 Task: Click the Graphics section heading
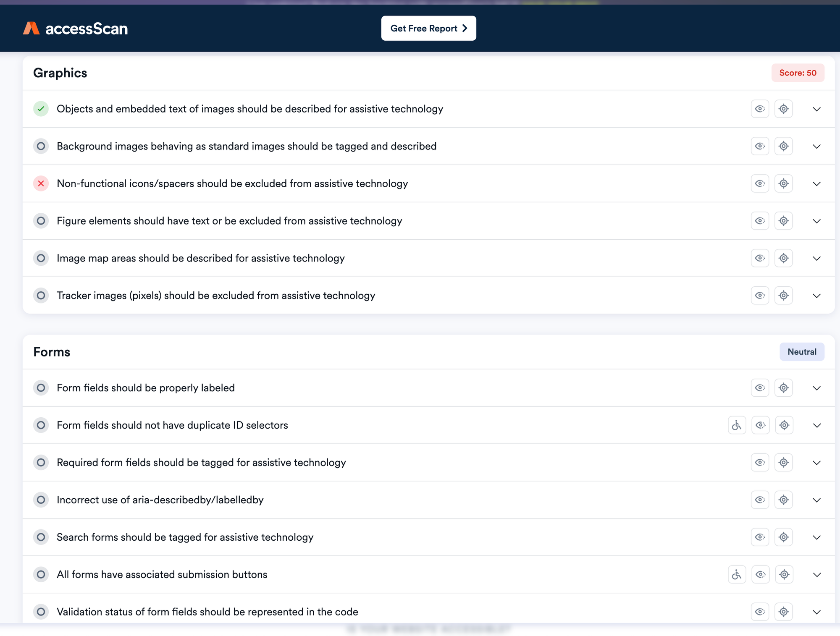[60, 73]
